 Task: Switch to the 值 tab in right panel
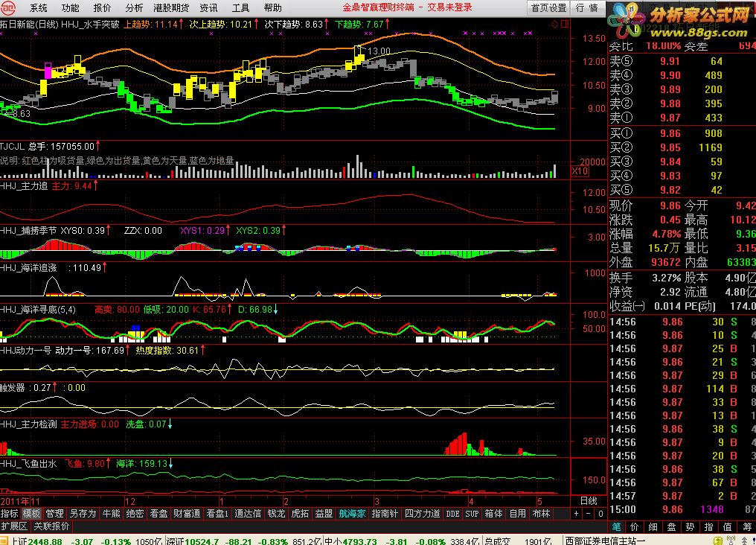click(x=728, y=526)
